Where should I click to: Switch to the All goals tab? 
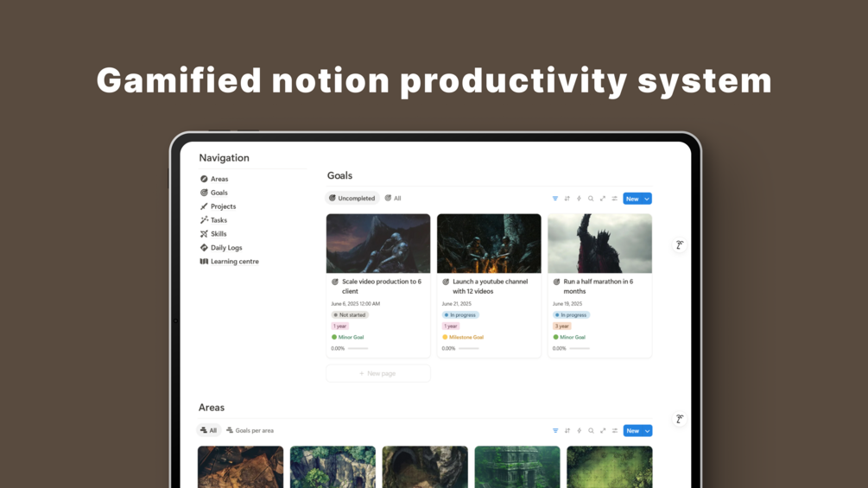tap(393, 198)
